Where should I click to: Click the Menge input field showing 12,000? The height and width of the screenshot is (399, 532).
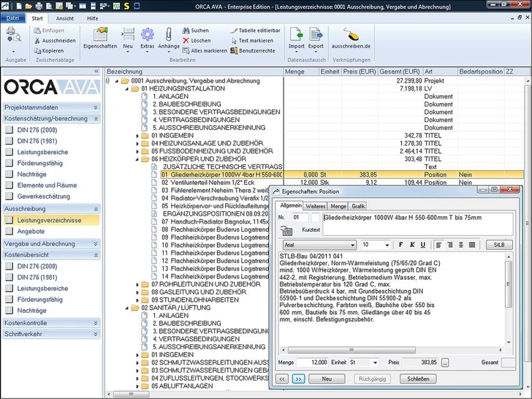click(x=312, y=362)
